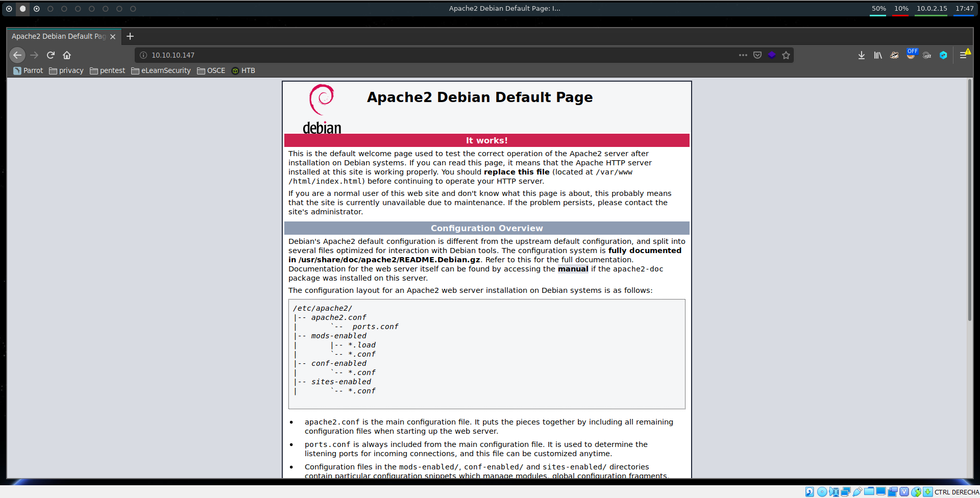Screen dimensions: 980x498
Task: Click the Configuration Overview section header
Action: tap(487, 228)
